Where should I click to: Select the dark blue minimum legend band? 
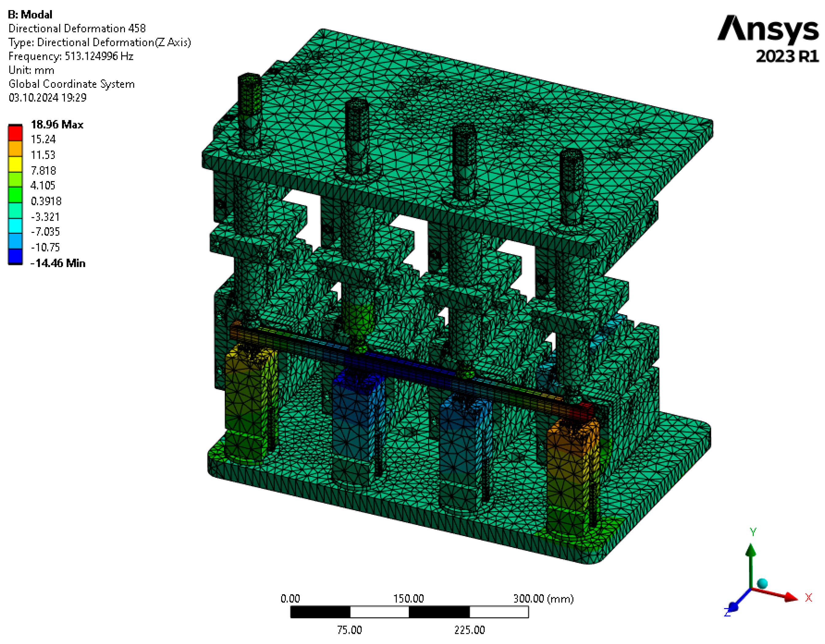tap(15, 256)
